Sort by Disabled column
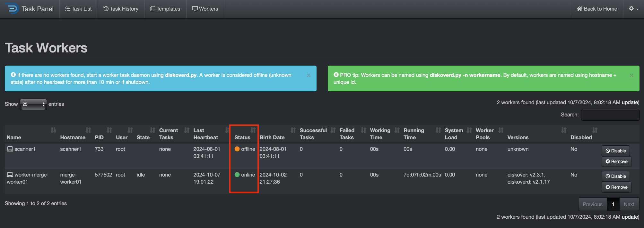 [584, 134]
